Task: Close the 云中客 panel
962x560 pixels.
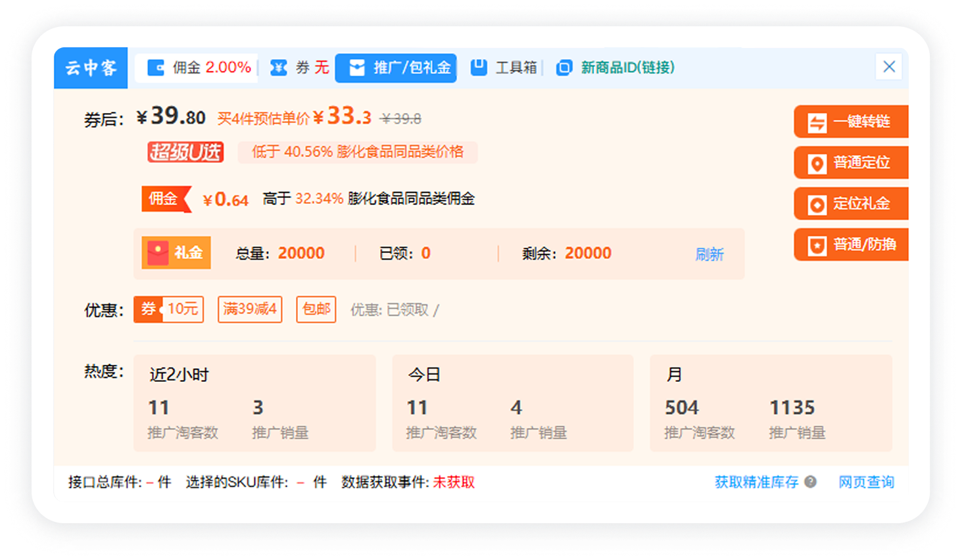Action: (x=889, y=67)
